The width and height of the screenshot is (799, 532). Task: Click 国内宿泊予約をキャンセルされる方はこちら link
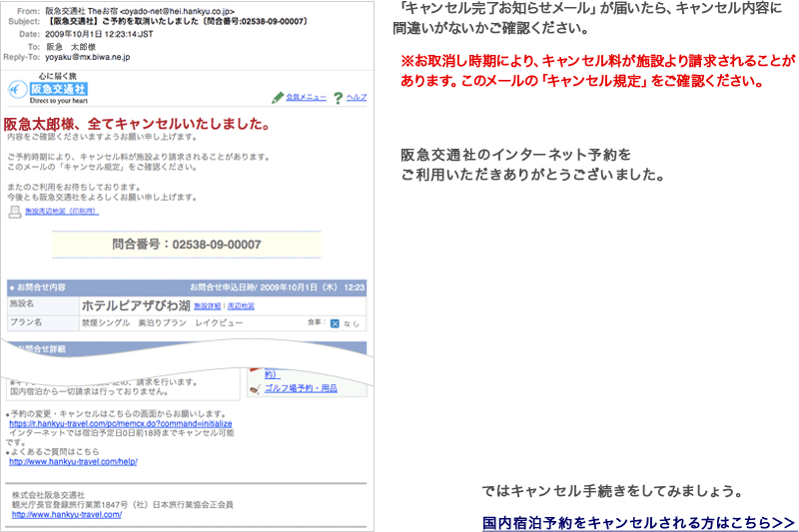pos(638,523)
